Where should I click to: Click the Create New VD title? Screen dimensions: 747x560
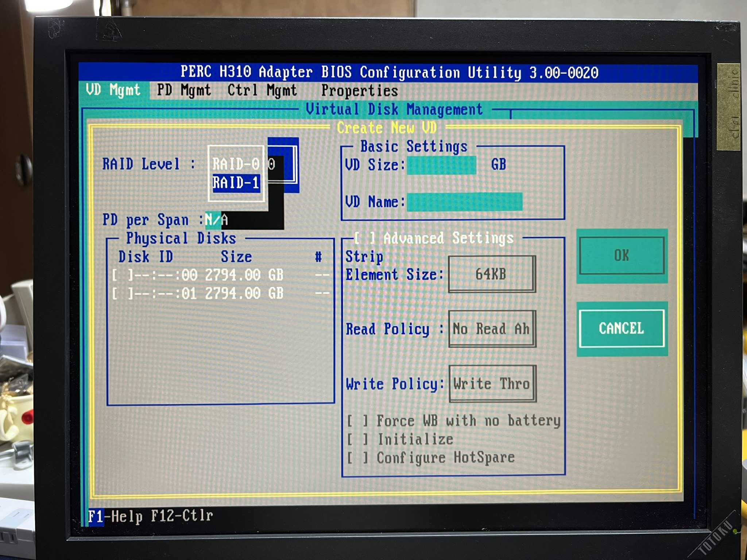pyautogui.click(x=387, y=128)
